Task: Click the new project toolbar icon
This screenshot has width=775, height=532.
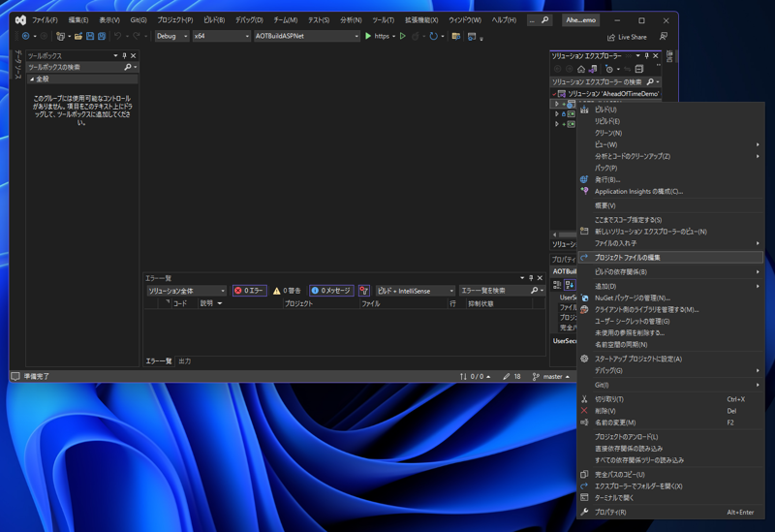Action: click(x=61, y=36)
